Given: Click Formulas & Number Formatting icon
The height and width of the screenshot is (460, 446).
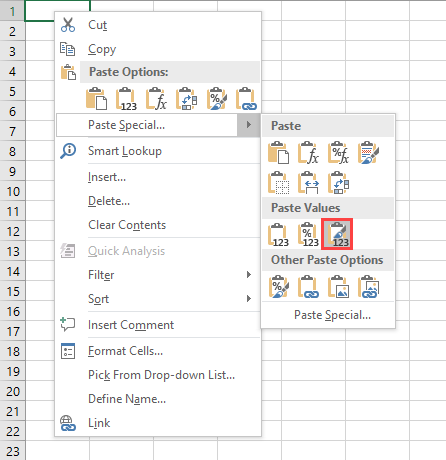Looking at the screenshot, I should pos(338,153).
